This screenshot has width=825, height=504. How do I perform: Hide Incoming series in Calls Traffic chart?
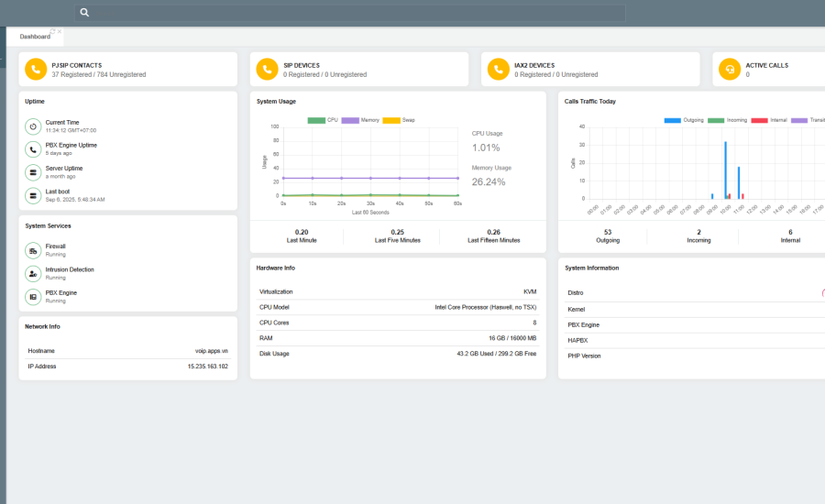727,120
